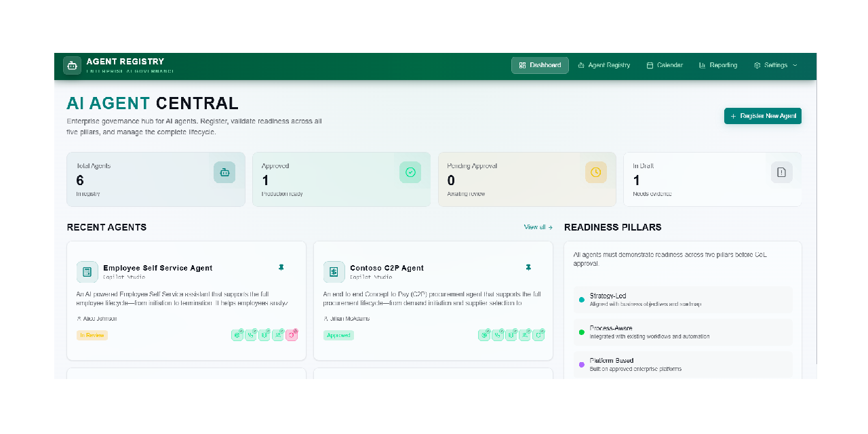Select the Strategy-Led pillar row
The width and height of the screenshot is (868, 434).
click(683, 300)
